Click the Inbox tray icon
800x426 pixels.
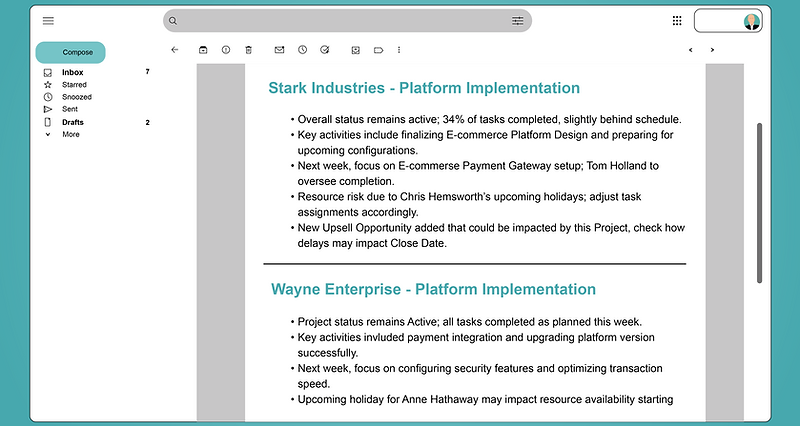pyautogui.click(x=48, y=72)
